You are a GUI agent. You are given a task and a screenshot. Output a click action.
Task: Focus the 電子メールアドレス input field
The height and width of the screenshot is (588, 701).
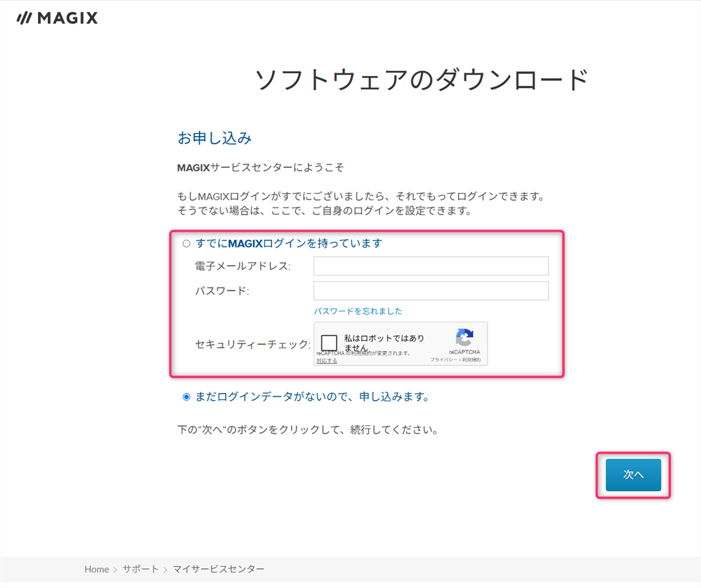tap(431, 266)
